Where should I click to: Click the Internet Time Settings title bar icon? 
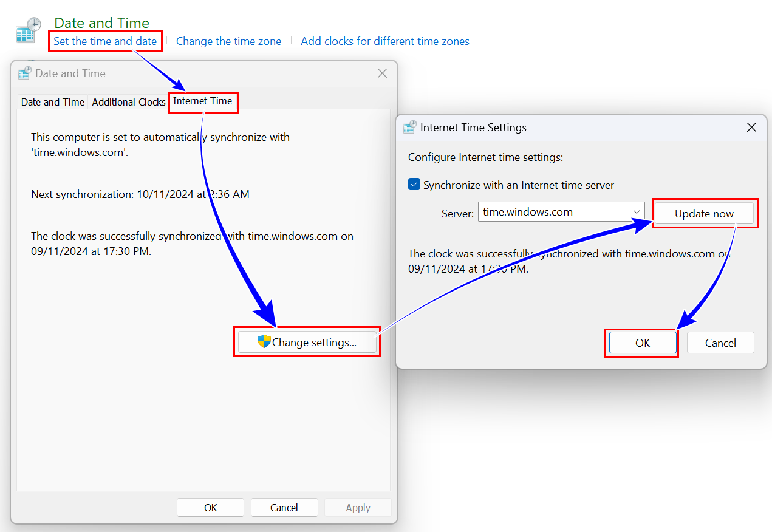[410, 128]
